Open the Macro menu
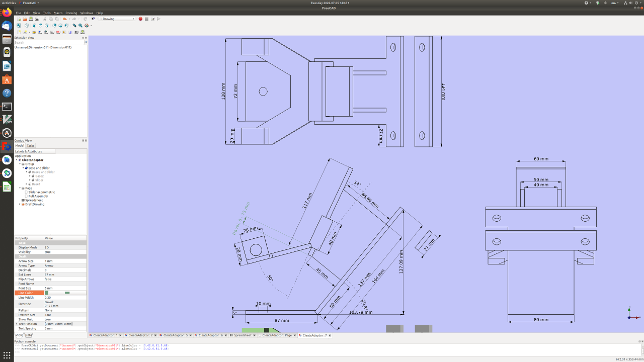The image size is (644, 362). (x=58, y=13)
